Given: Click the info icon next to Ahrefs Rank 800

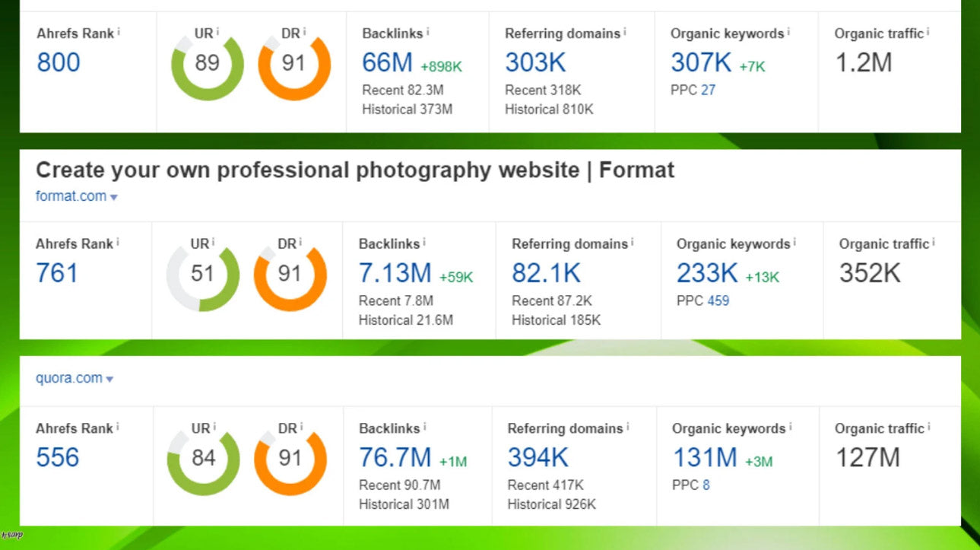Looking at the screenshot, I should (119, 30).
